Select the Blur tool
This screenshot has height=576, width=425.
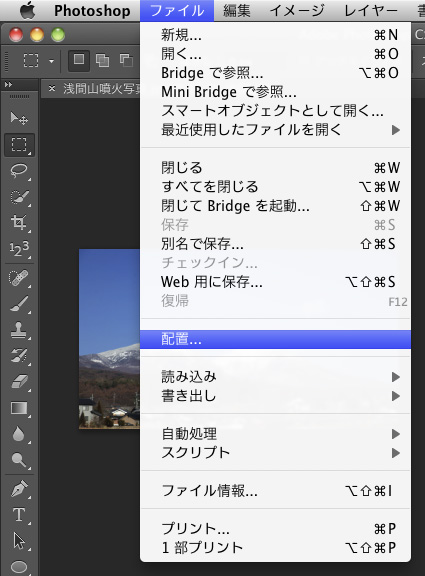19,434
